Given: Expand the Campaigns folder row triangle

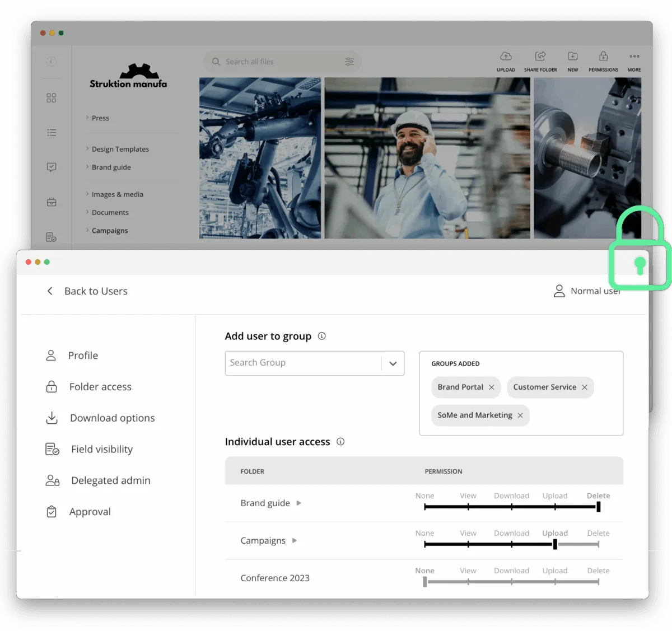Looking at the screenshot, I should click(295, 541).
